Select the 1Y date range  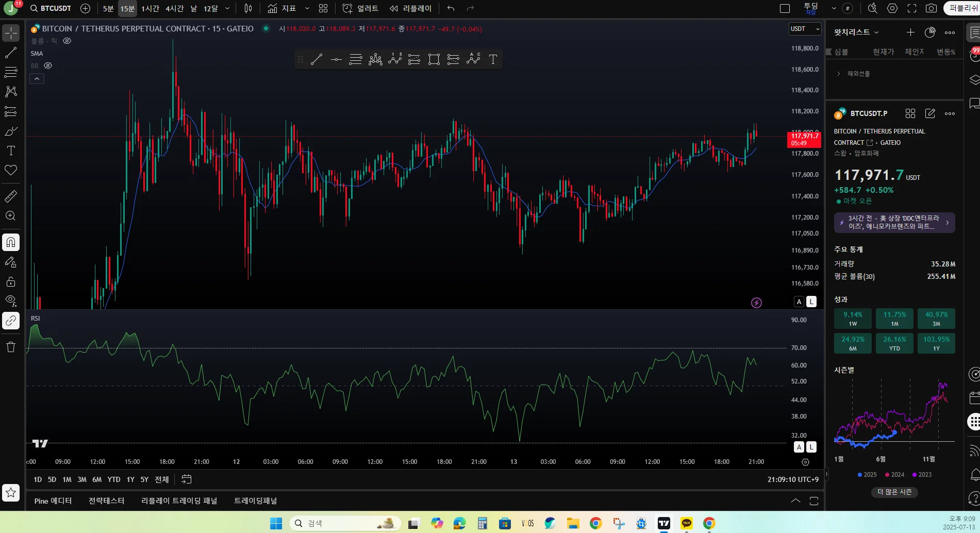click(130, 479)
